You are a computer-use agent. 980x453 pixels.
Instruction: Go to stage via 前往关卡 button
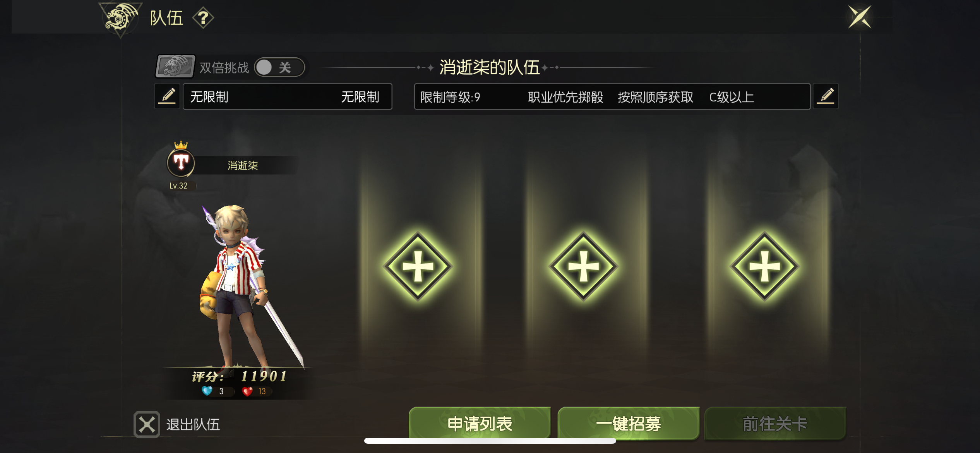pos(775,424)
